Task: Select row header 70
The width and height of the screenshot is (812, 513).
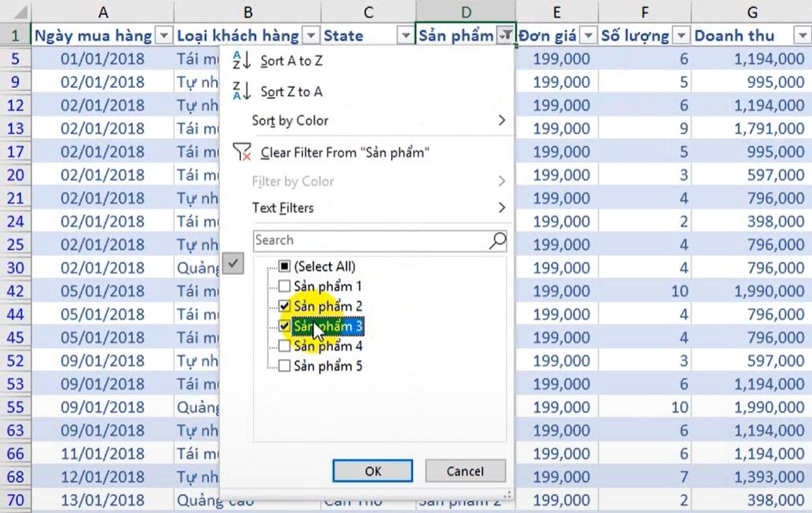Action: tap(16, 500)
